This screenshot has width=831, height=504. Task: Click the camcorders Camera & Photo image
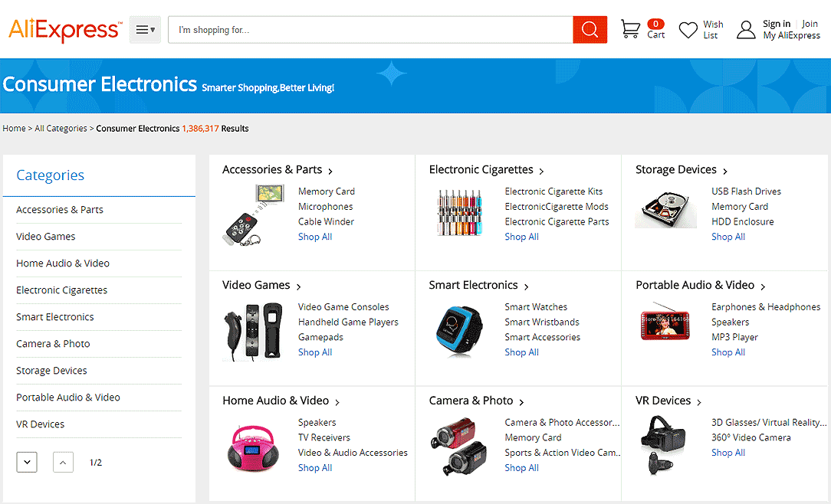[x=459, y=446]
